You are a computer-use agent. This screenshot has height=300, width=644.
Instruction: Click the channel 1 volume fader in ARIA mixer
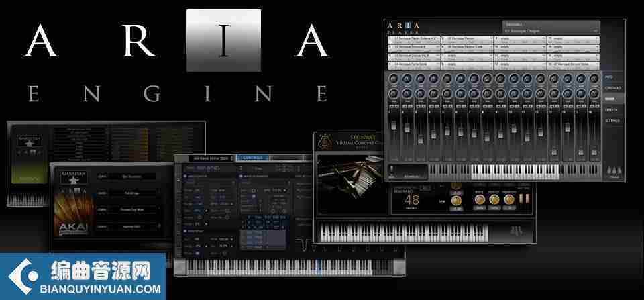coord(394,125)
